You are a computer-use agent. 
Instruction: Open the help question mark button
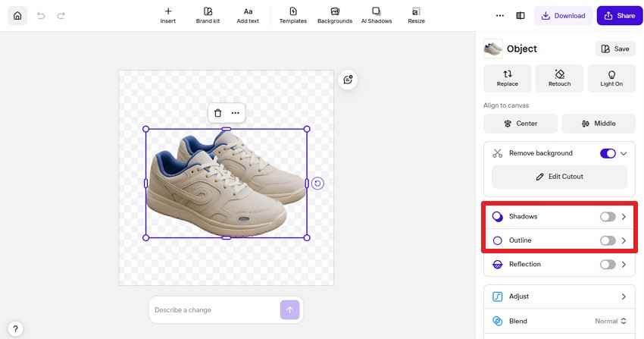coord(15,328)
